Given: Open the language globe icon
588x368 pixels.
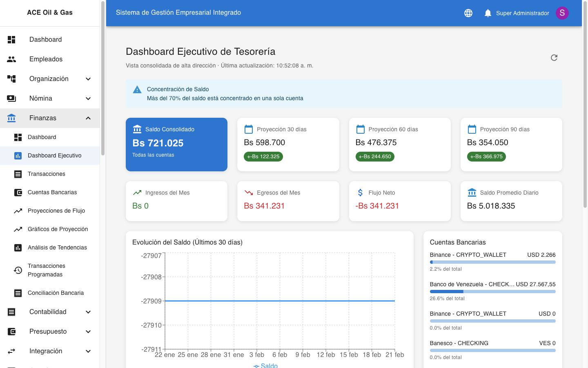Looking at the screenshot, I should tap(468, 13).
